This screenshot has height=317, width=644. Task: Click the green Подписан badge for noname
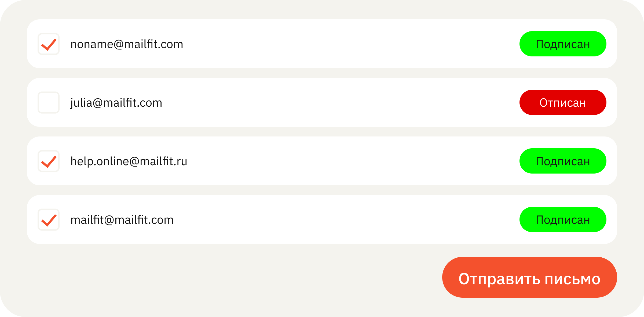tap(563, 44)
